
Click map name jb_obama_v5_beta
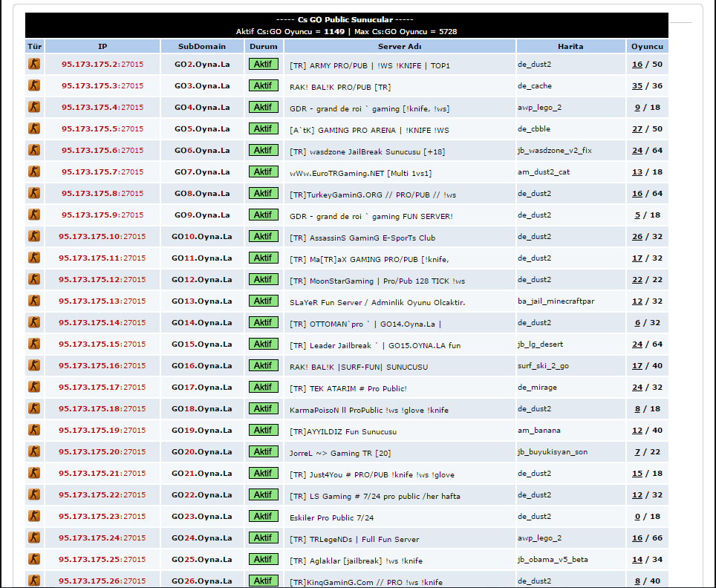(553, 560)
